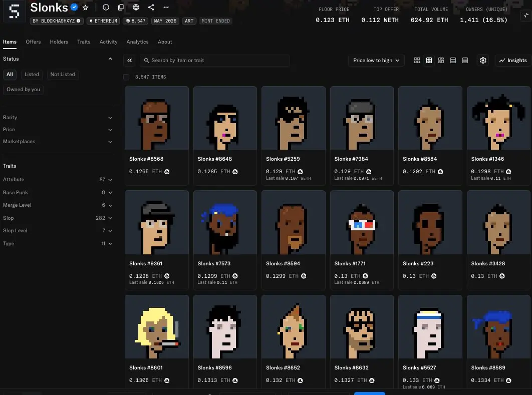Select the All status filter

click(x=10, y=74)
